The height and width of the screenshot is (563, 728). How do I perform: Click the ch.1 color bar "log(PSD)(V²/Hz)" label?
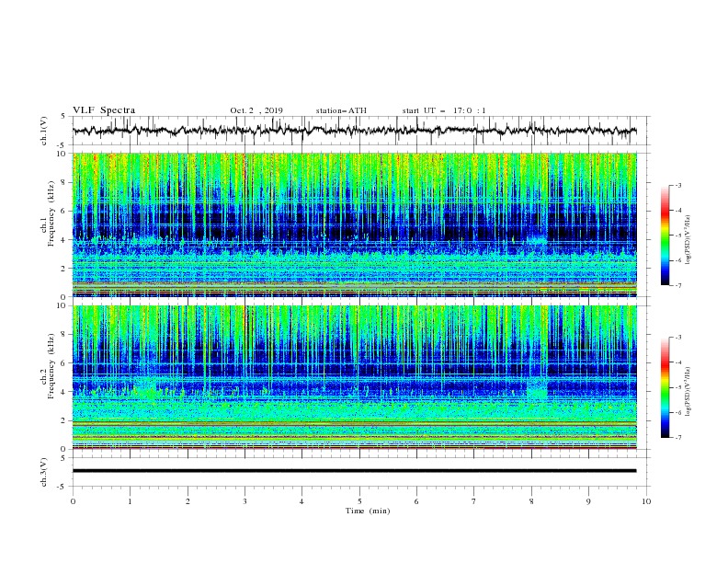[688, 240]
